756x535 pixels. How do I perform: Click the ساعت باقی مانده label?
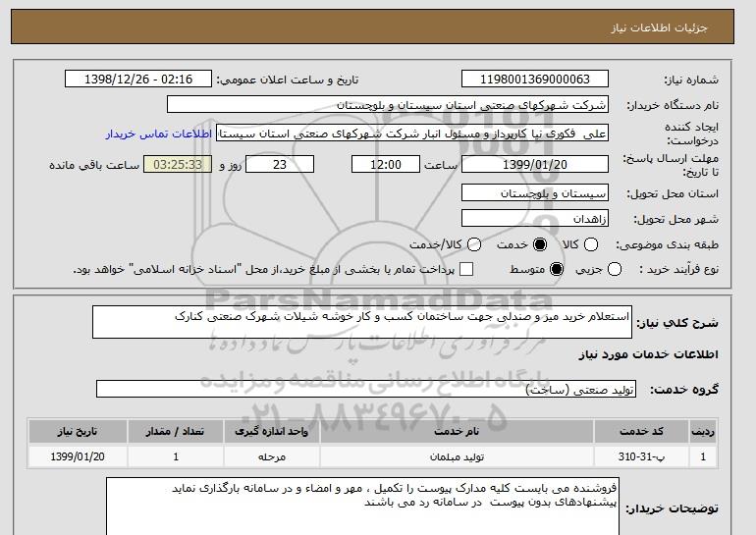[94, 165]
